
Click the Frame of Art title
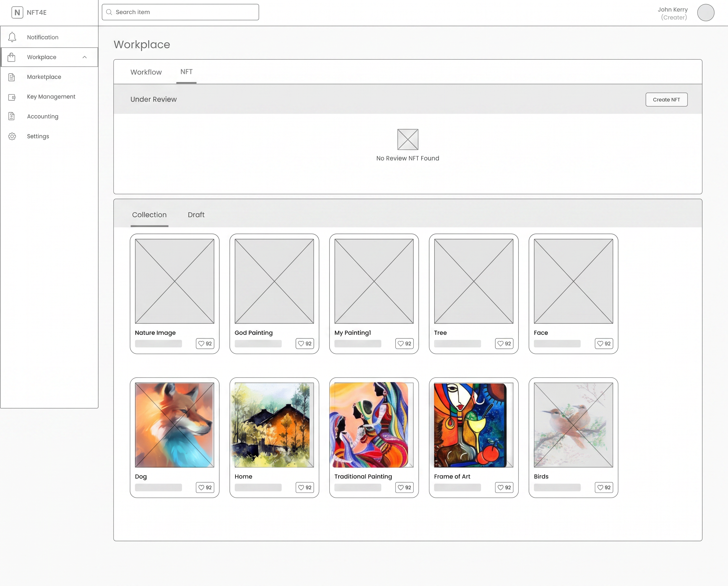(452, 477)
